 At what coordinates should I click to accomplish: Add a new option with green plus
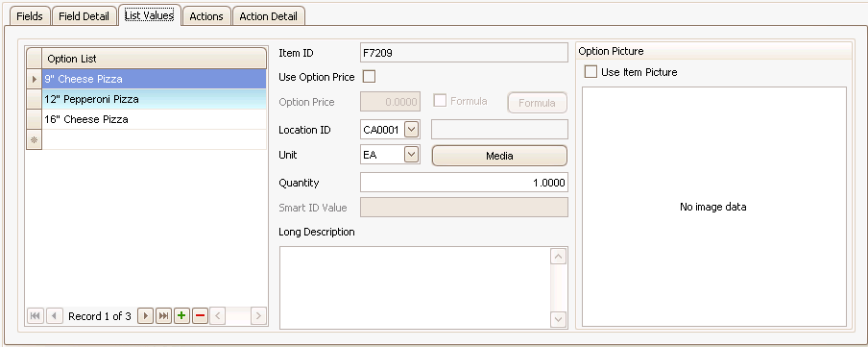tap(181, 316)
